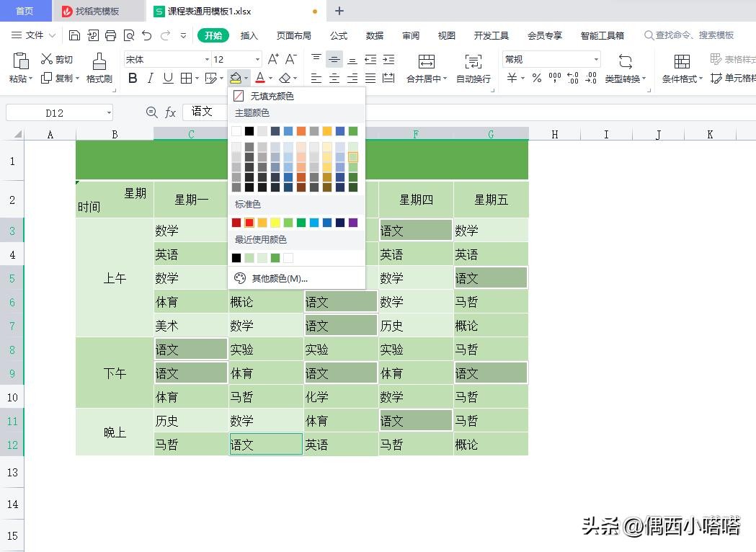Pick black recently used color swatch
The width and height of the screenshot is (756, 552).
click(x=236, y=258)
